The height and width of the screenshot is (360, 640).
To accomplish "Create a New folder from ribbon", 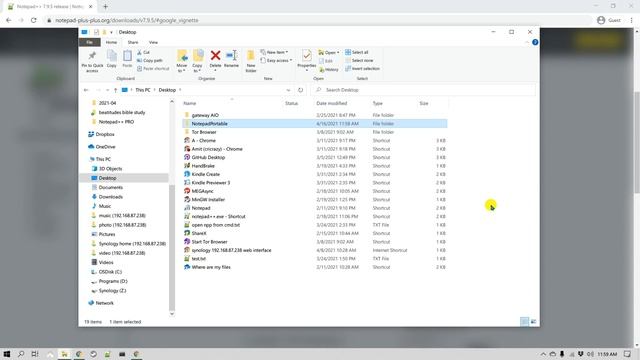I will [251, 61].
